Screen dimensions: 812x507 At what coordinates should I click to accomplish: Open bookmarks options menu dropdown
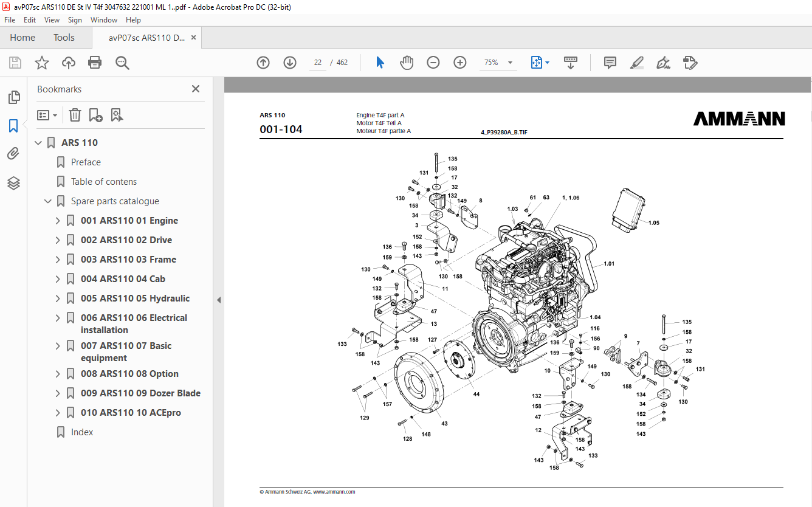[x=47, y=115]
